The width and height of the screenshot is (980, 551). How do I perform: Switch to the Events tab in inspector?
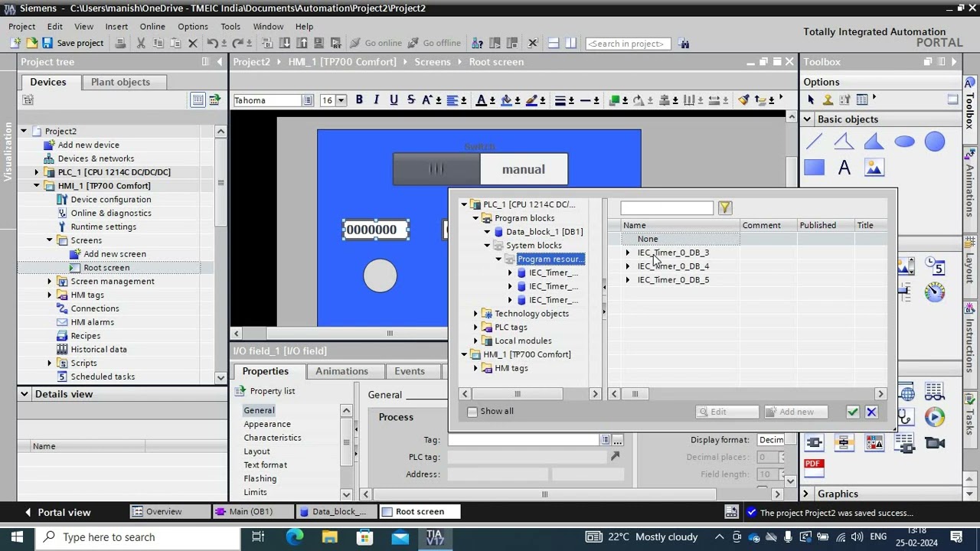click(410, 371)
